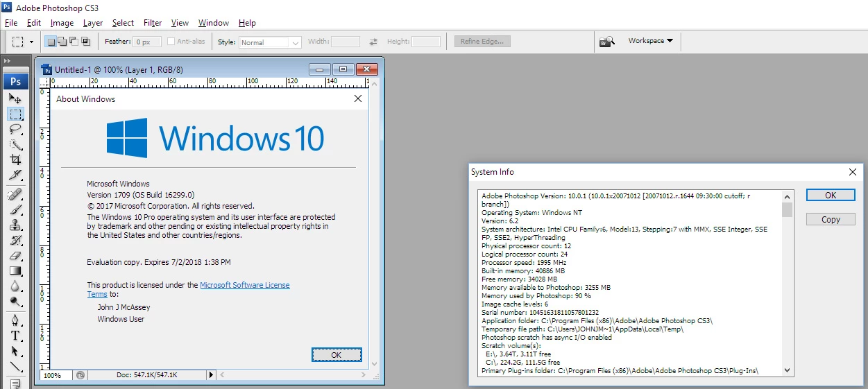The width and height of the screenshot is (868, 389).
Task: Click the Ps logo atop the toolbox
Action: 15,81
